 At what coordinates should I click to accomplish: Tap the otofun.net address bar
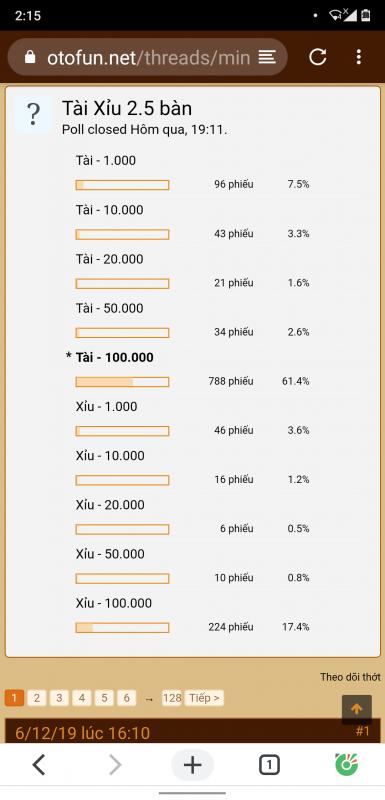[x=148, y=57]
